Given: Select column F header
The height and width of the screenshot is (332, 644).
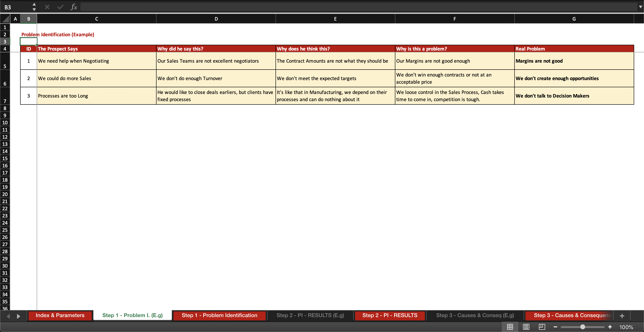Looking at the screenshot, I should [x=455, y=19].
